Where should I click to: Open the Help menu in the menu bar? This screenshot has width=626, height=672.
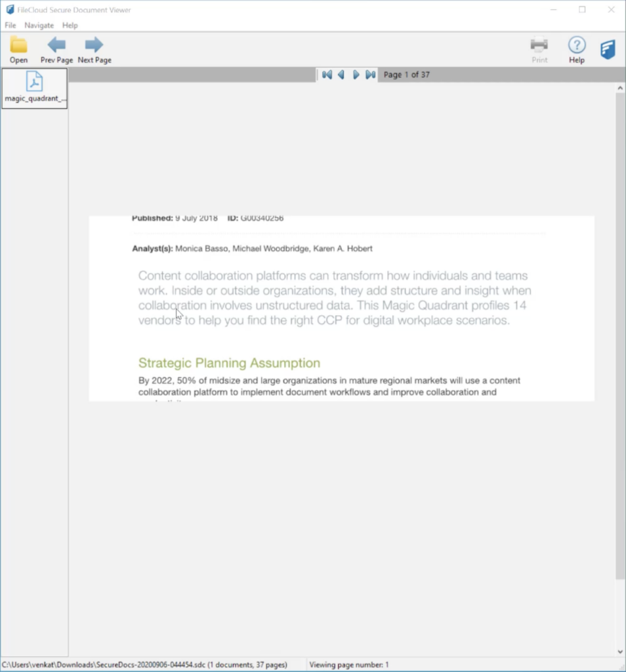click(x=70, y=26)
